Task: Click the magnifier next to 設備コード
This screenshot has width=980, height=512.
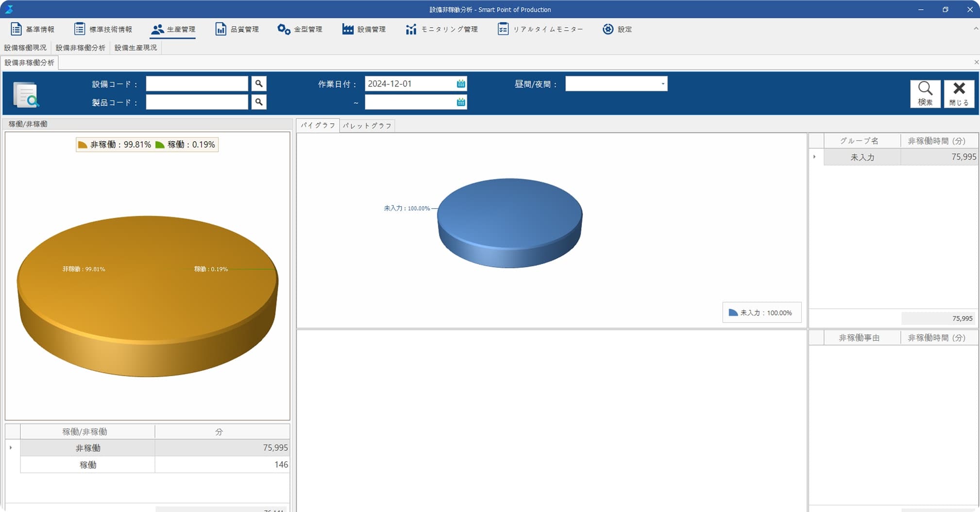Action: click(x=259, y=84)
